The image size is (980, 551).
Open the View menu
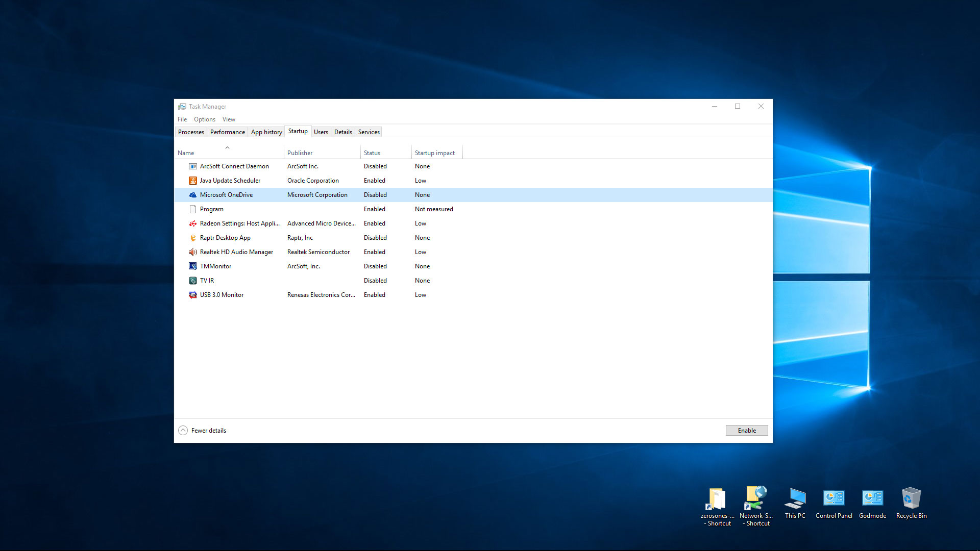[229, 119]
